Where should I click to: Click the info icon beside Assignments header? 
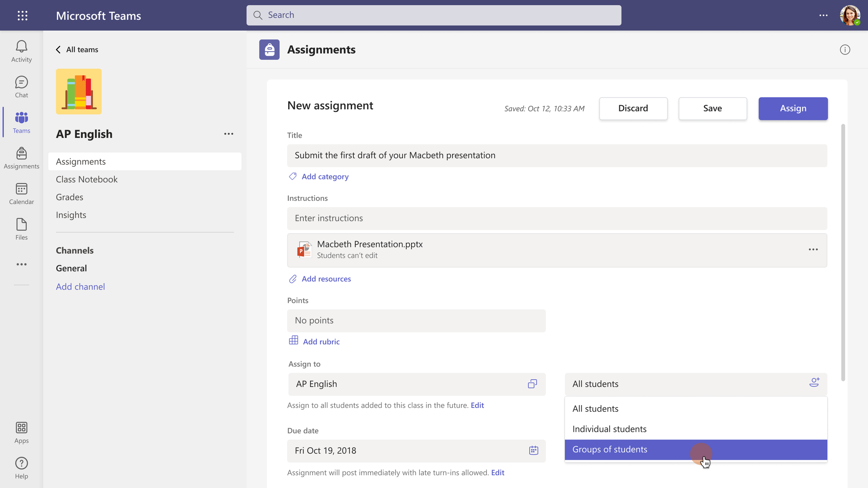(845, 50)
